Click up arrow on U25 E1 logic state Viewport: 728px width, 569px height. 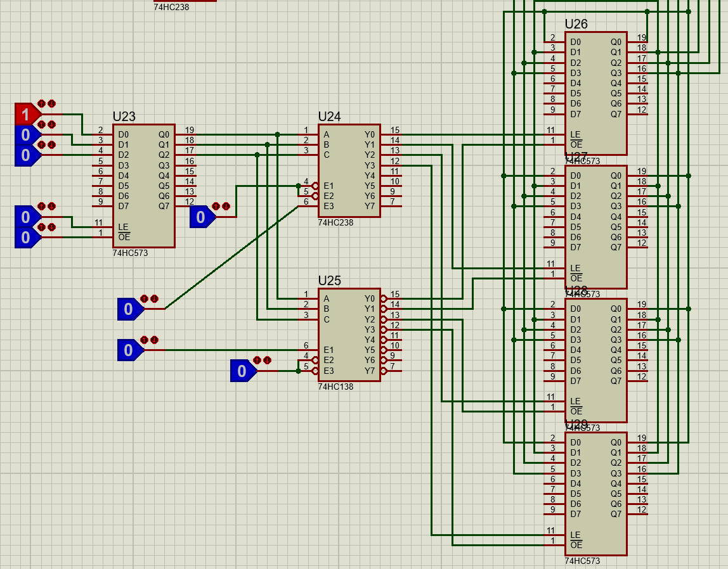tap(145, 340)
